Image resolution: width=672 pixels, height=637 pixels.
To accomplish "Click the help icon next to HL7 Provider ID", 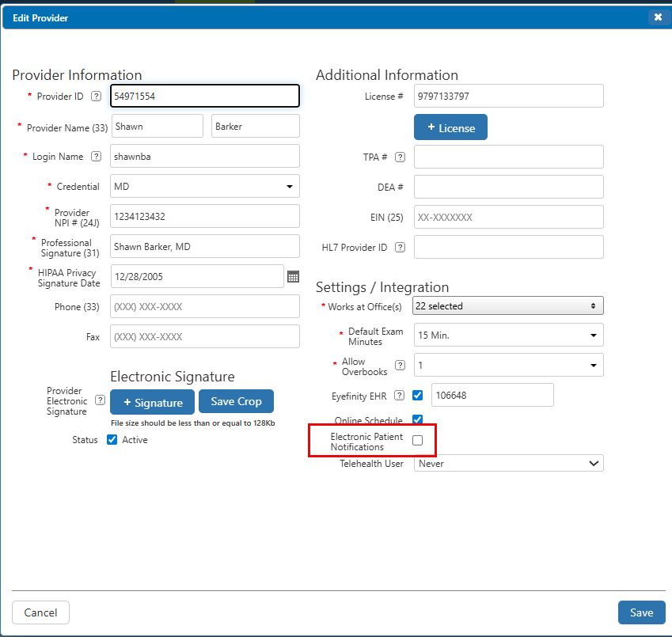I will pyautogui.click(x=401, y=248).
